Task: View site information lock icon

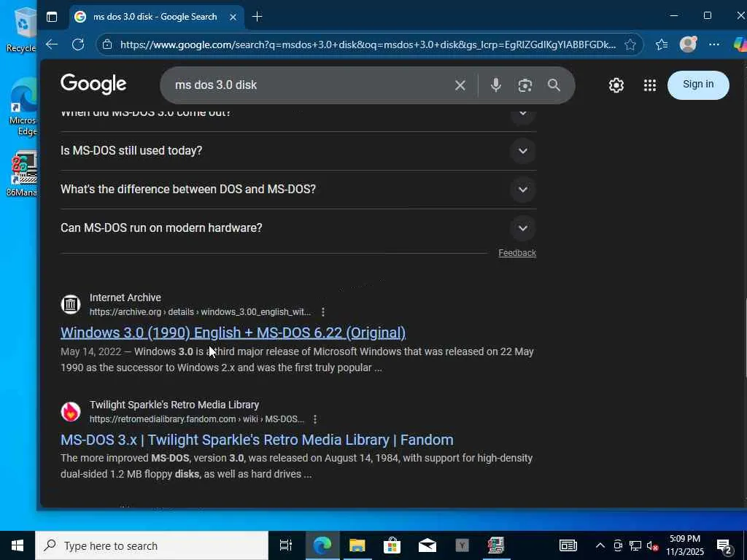Action: tap(107, 44)
